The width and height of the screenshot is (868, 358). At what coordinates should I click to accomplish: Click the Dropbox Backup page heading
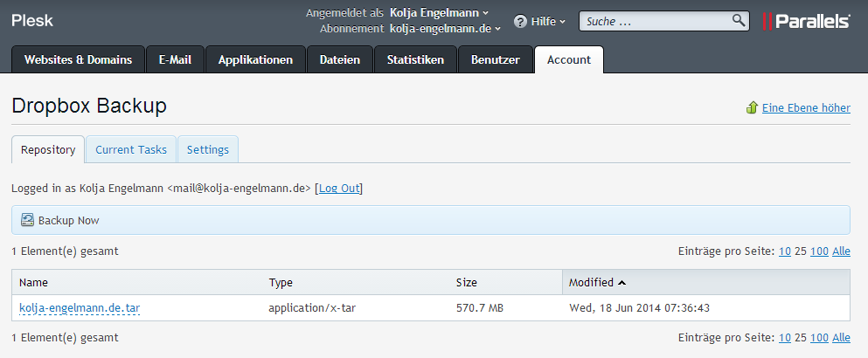[x=89, y=106]
